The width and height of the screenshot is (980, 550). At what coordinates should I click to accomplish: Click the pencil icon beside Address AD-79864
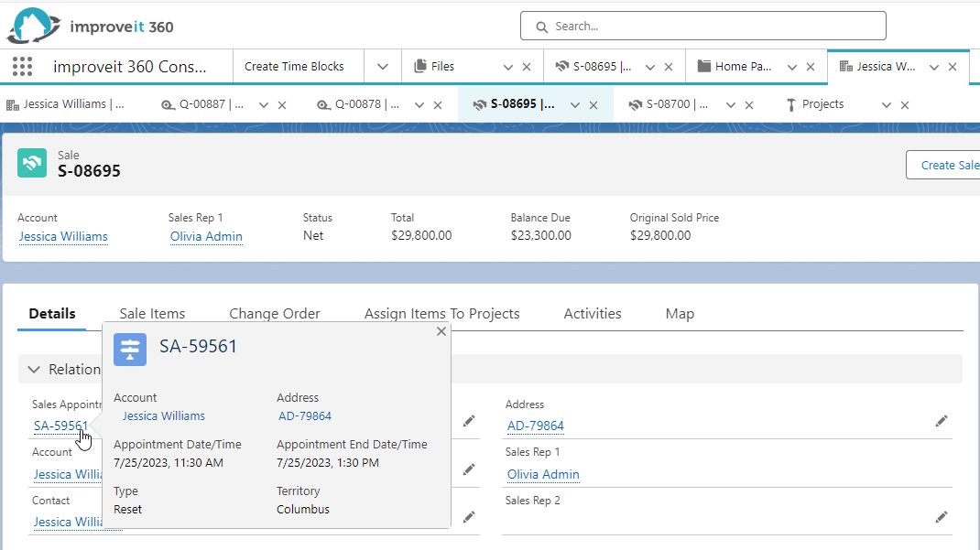pyautogui.click(x=942, y=421)
